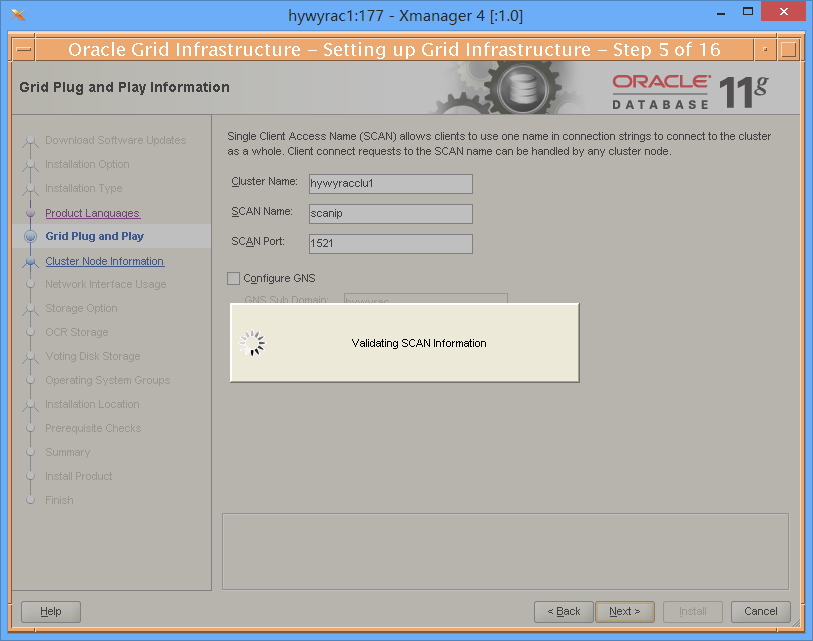813x641 pixels.
Task: Open the installer window menu button
Action: [24, 50]
